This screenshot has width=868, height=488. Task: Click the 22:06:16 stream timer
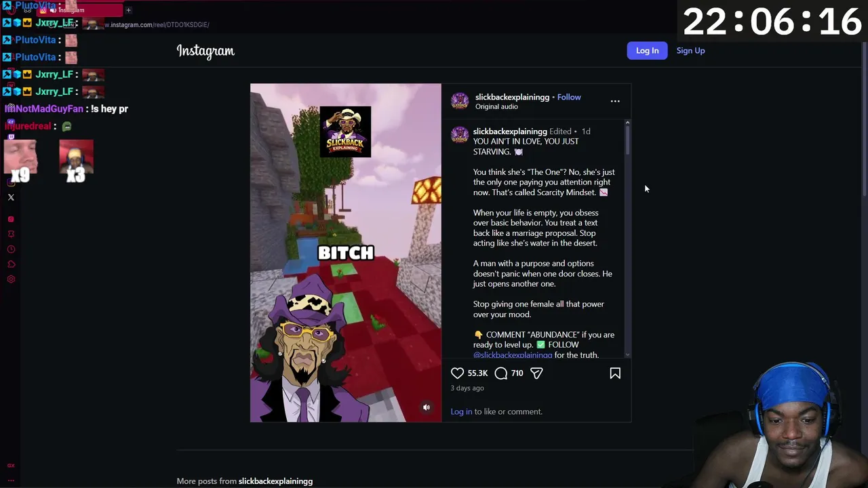[x=772, y=22]
